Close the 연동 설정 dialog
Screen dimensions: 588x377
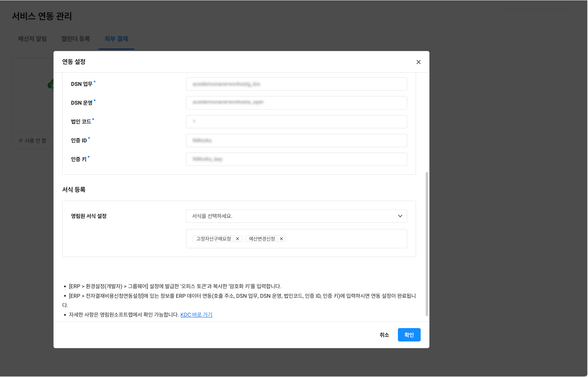pos(418,62)
